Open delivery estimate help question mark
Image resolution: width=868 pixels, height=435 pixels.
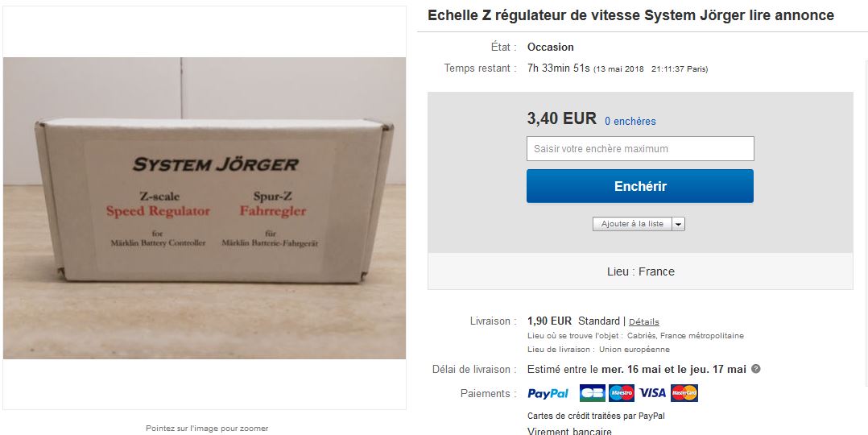point(755,369)
